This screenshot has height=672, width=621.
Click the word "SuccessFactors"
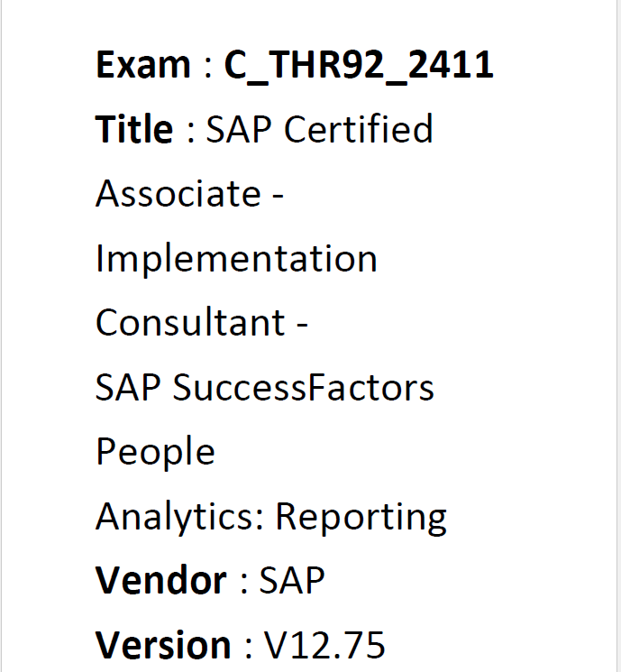click(x=304, y=388)
